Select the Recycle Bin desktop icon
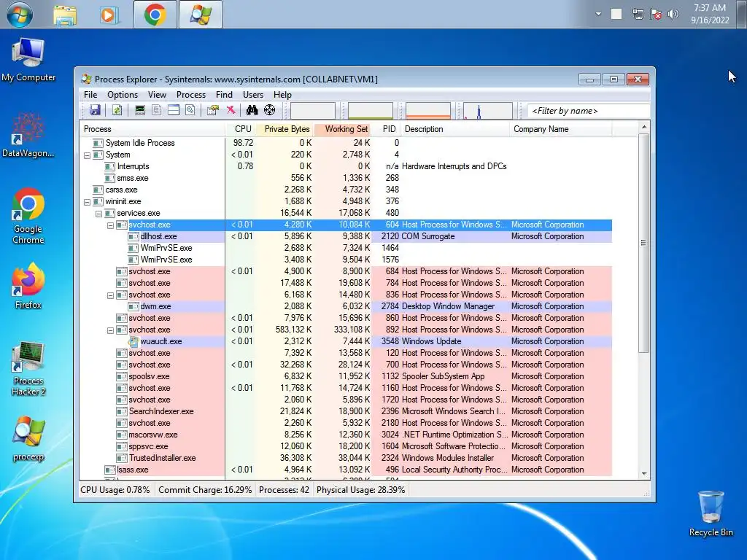This screenshot has height=560, width=747. pyautogui.click(x=711, y=513)
